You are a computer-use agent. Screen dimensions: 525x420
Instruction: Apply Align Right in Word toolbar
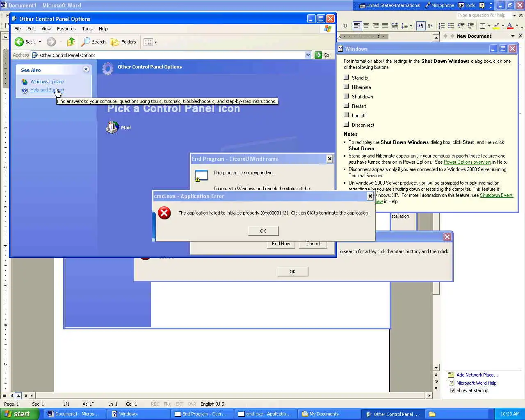[376, 26]
